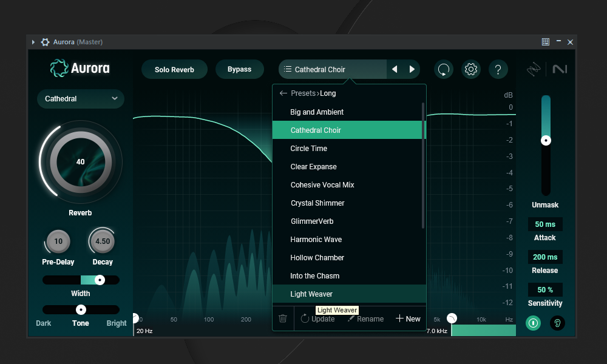Screen dimensions: 607x364
Task: Open the Cathedral reverb type dropdown
Action: [x=81, y=99]
